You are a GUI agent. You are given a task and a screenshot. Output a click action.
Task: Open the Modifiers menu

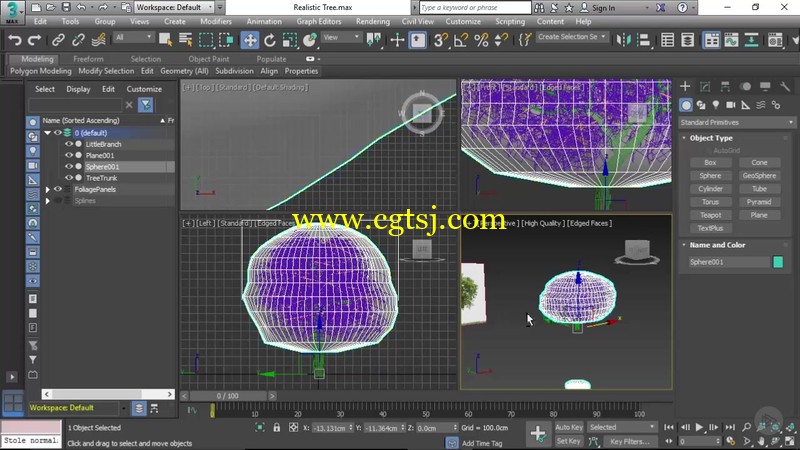215,21
